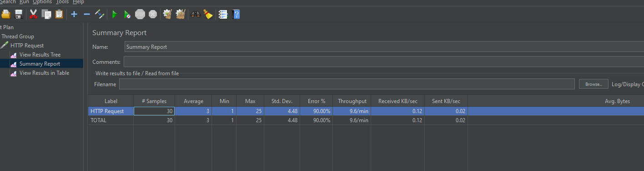Open the Function Helper list icon
Viewport: 644px width, 171px height.
click(x=222, y=14)
